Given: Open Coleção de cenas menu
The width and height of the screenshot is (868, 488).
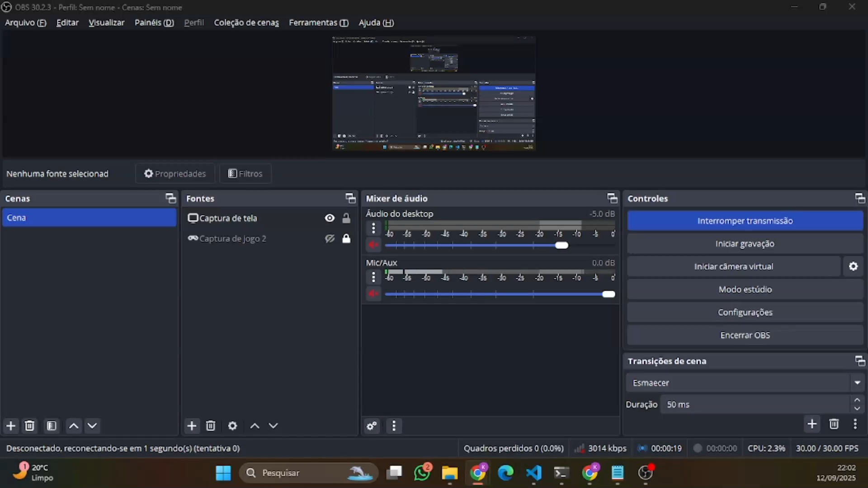Looking at the screenshot, I should 246,23.
